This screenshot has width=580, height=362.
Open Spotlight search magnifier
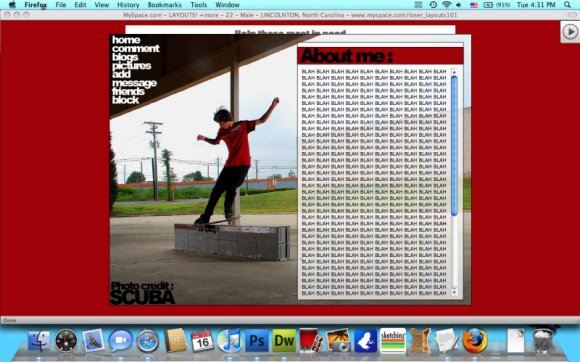pyautogui.click(x=567, y=5)
